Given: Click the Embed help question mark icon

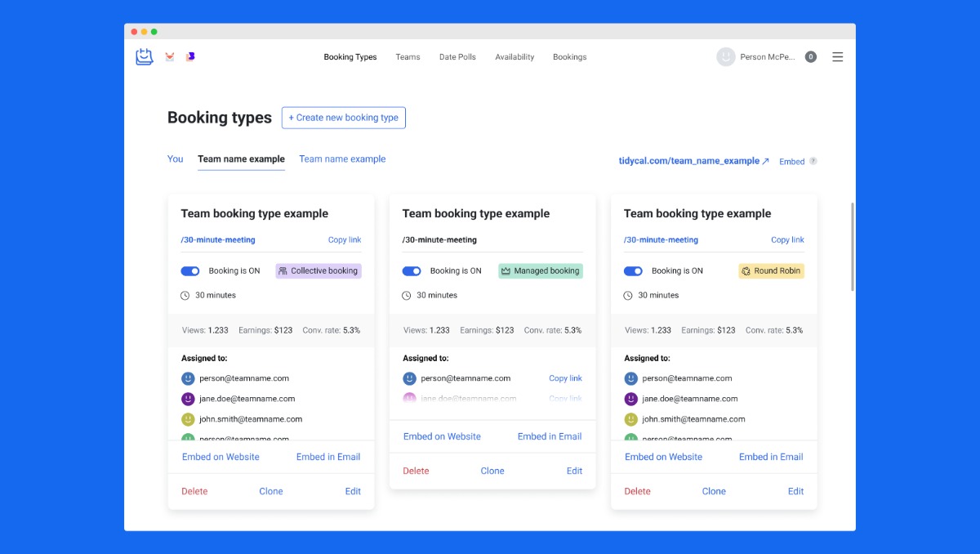Looking at the screenshot, I should (x=813, y=162).
